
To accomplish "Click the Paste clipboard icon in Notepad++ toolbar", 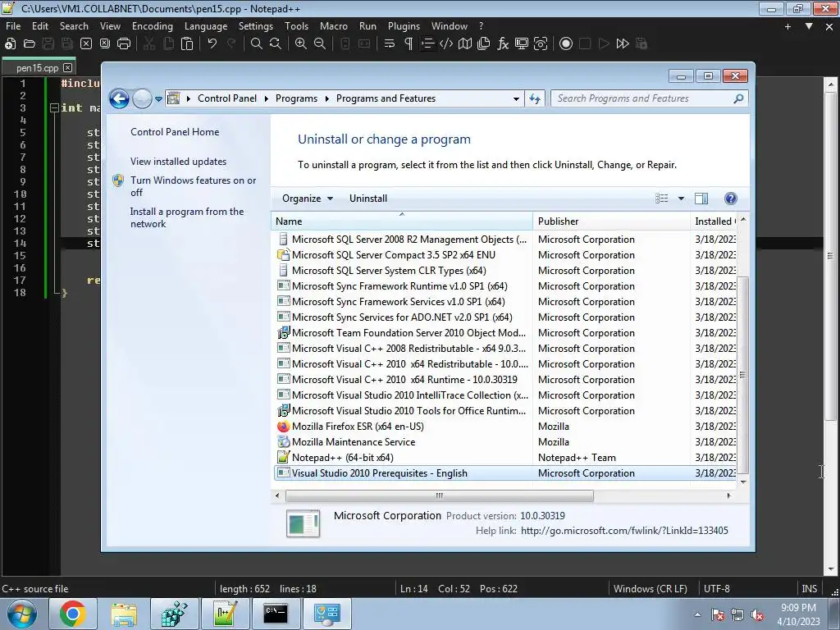I will pyautogui.click(x=187, y=44).
